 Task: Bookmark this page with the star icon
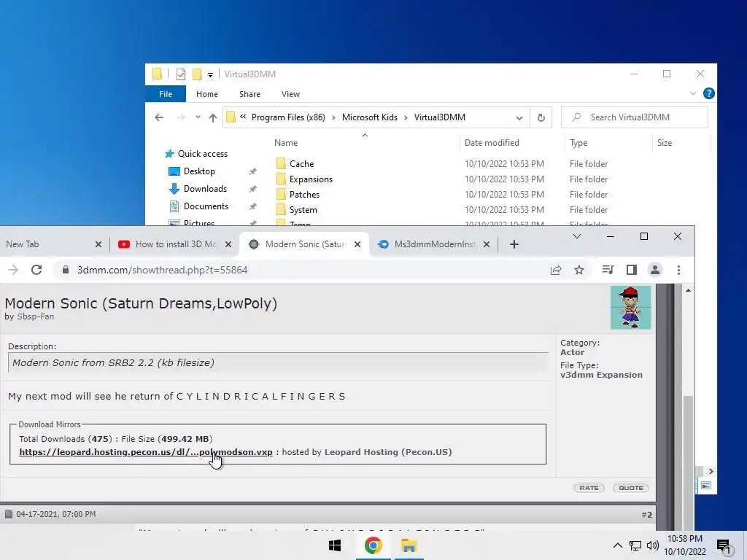coord(578,270)
